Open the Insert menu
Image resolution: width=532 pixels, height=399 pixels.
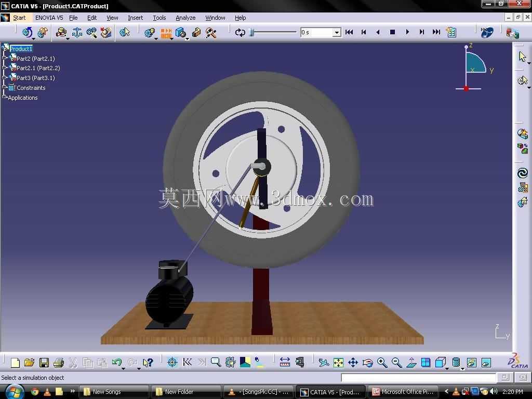(135, 18)
